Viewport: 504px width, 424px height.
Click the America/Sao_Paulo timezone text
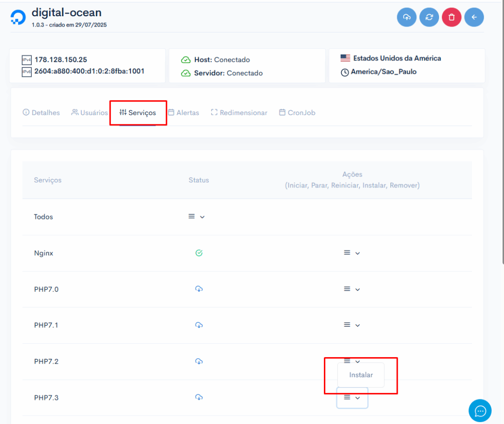click(x=384, y=72)
